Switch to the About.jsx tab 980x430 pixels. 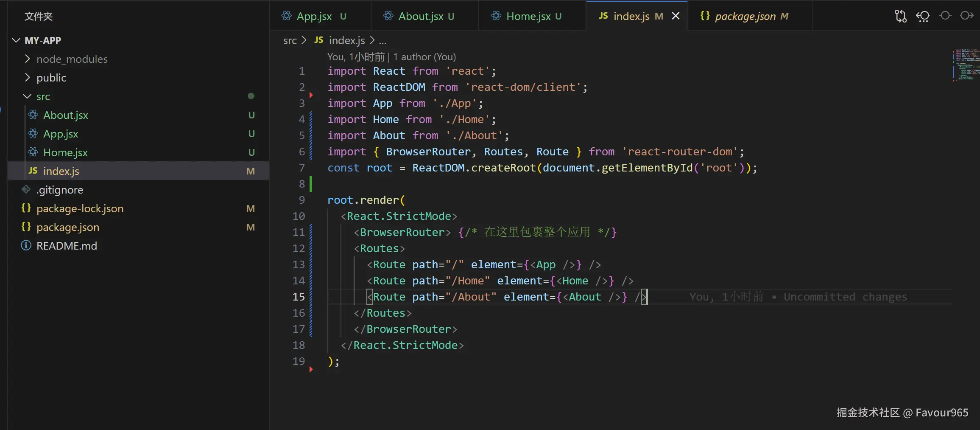tap(425, 16)
